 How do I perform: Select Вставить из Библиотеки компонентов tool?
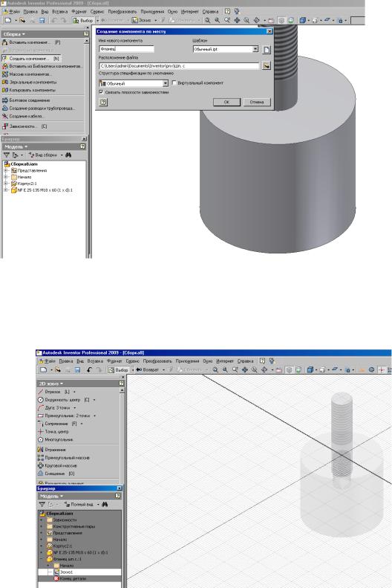point(42,66)
